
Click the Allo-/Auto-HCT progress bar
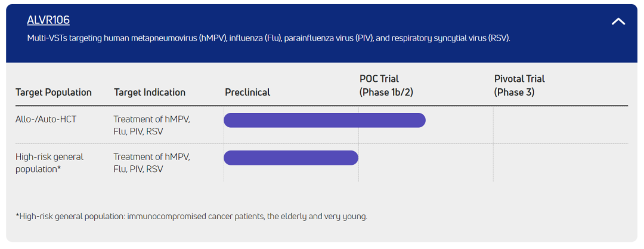(x=324, y=120)
